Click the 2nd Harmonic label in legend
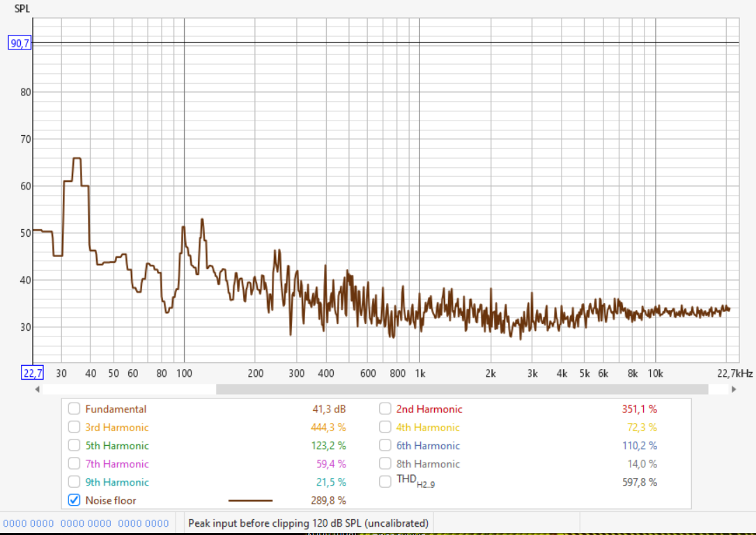756x535 pixels. click(x=429, y=409)
